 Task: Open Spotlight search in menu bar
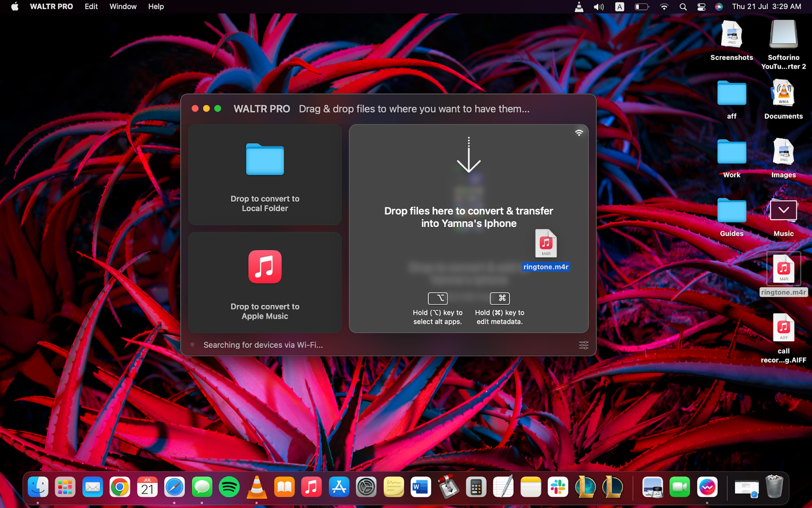pyautogui.click(x=683, y=7)
